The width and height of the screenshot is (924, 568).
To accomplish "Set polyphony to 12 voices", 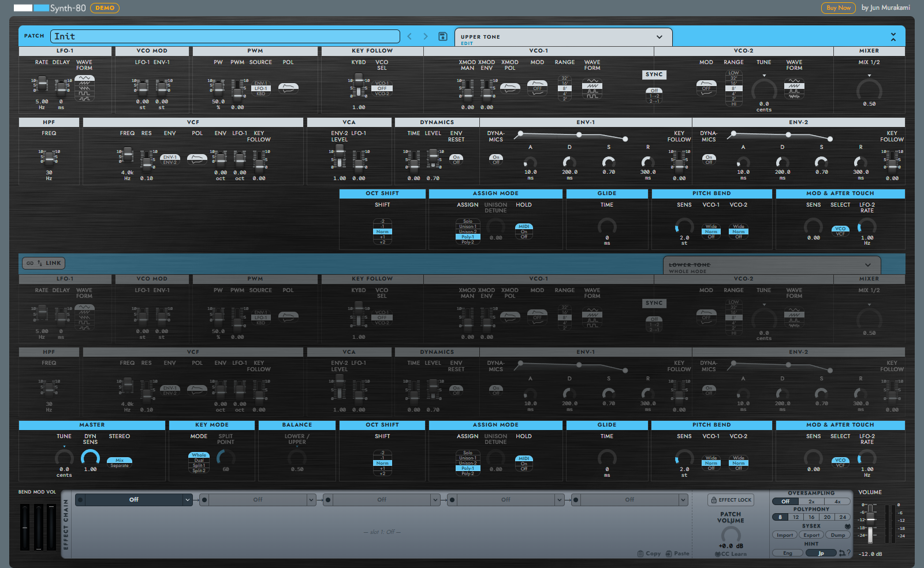I will 796,517.
